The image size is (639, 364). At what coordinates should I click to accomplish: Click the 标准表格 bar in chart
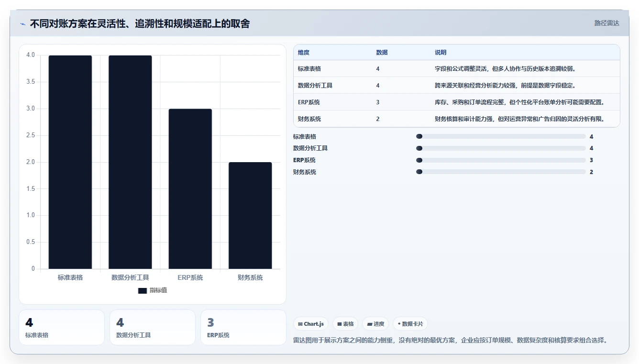[70, 162]
